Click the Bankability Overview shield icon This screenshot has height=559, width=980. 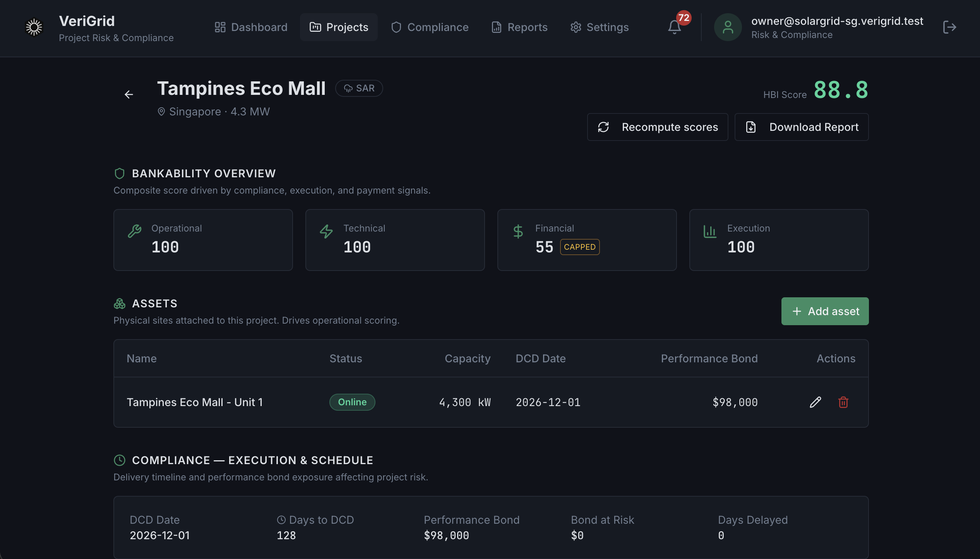pos(119,173)
